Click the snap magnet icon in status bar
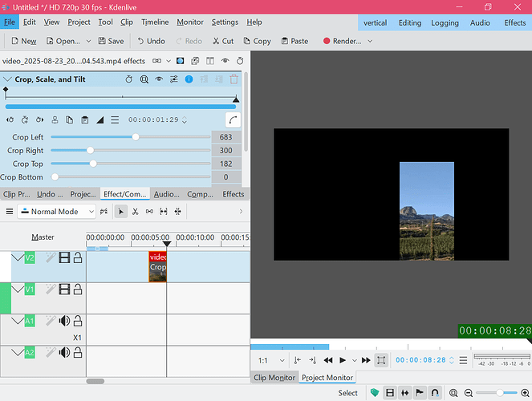Screen dimensions: 532x401 [x=435, y=393]
